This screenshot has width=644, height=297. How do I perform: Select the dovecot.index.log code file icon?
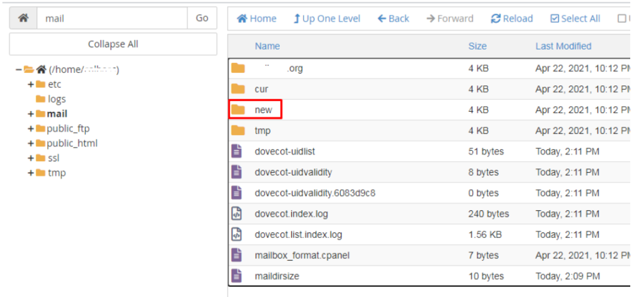point(236,213)
